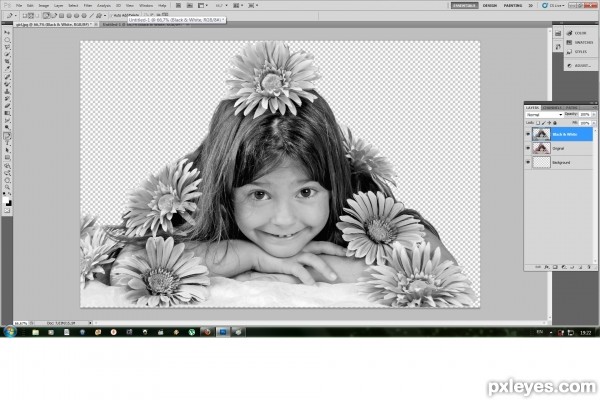
Task: Create a new layer in Layers panel
Action: (580, 267)
